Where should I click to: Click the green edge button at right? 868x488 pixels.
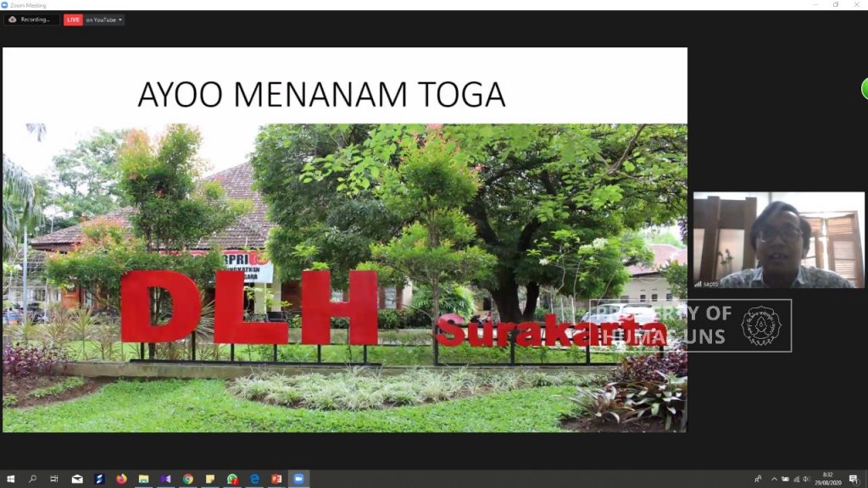(865, 89)
